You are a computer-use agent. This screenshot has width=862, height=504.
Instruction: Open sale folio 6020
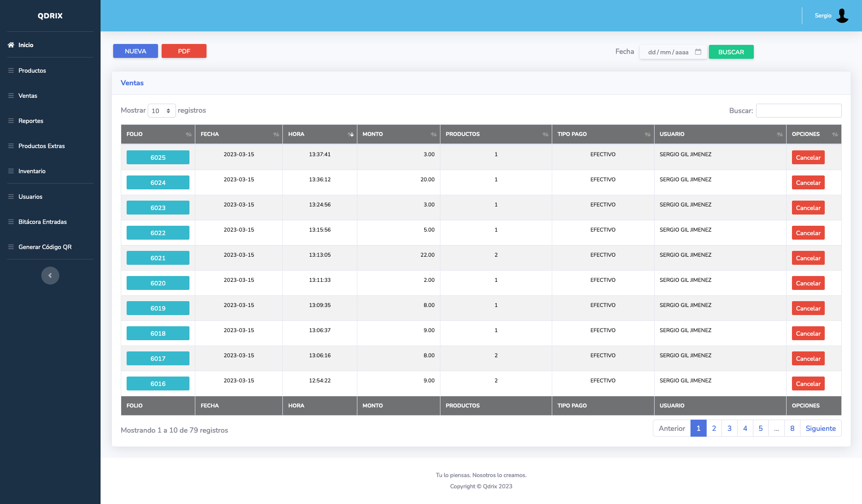click(x=158, y=283)
